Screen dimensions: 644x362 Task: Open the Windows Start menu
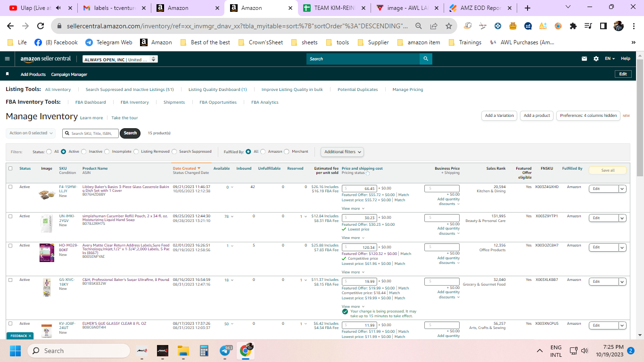[x=15, y=351]
